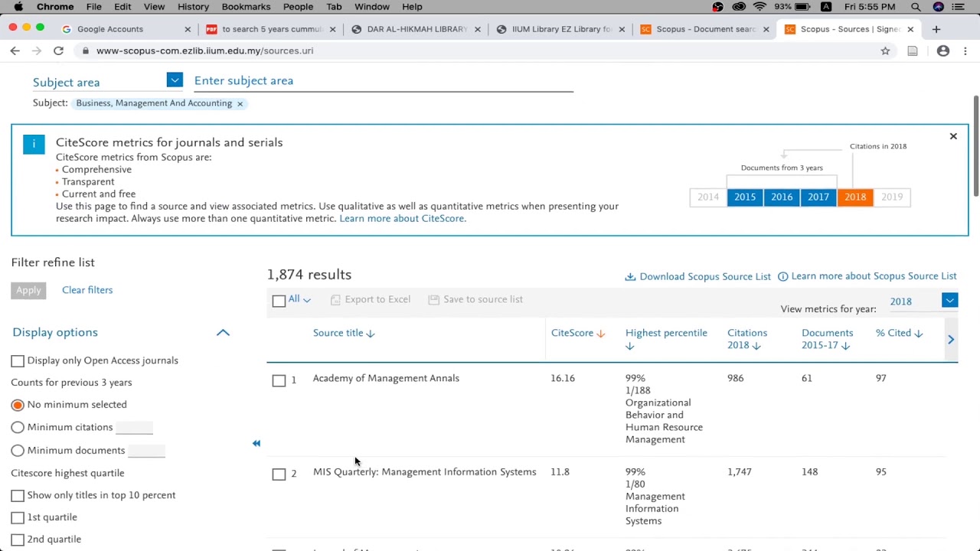Open MIS Quarterly: Management Information Systems source
The height and width of the screenshot is (551, 980).
[x=424, y=472]
